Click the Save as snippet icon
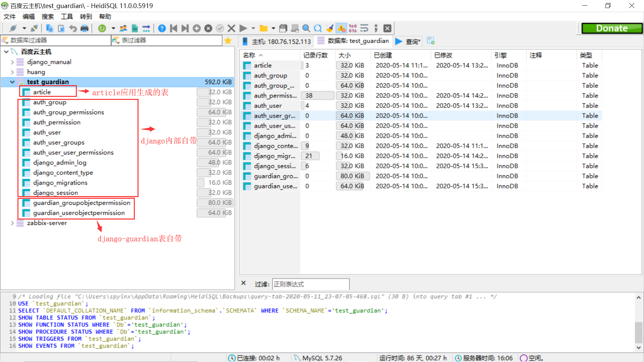 [295, 28]
